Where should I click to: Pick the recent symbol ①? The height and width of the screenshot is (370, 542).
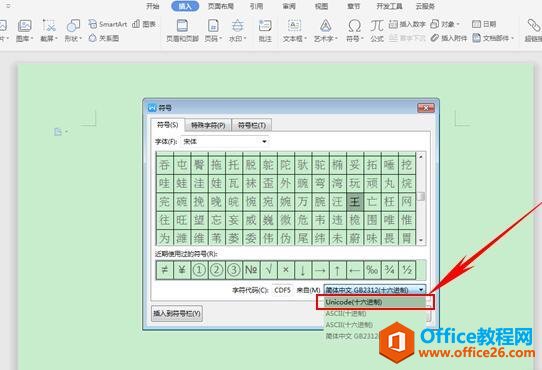199,270
